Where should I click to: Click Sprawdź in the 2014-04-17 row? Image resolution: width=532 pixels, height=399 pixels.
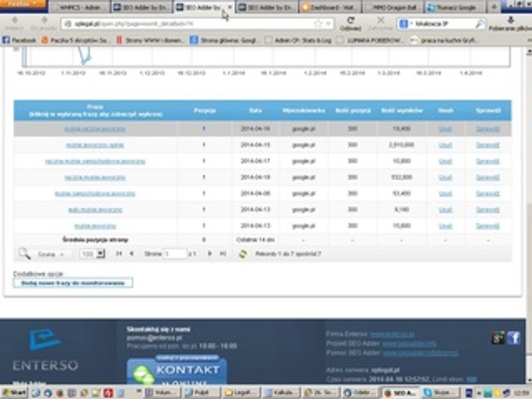coord(488,161)
